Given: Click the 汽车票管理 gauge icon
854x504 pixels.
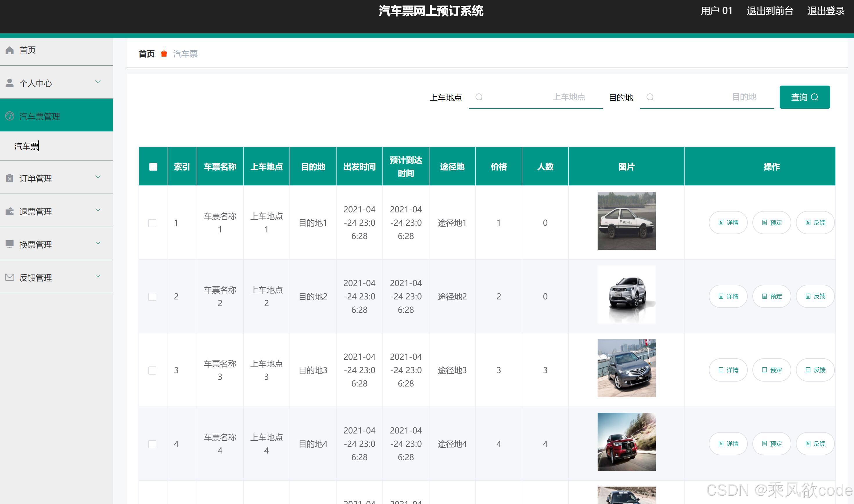Looking at the screenshot, I should [10, 116].
